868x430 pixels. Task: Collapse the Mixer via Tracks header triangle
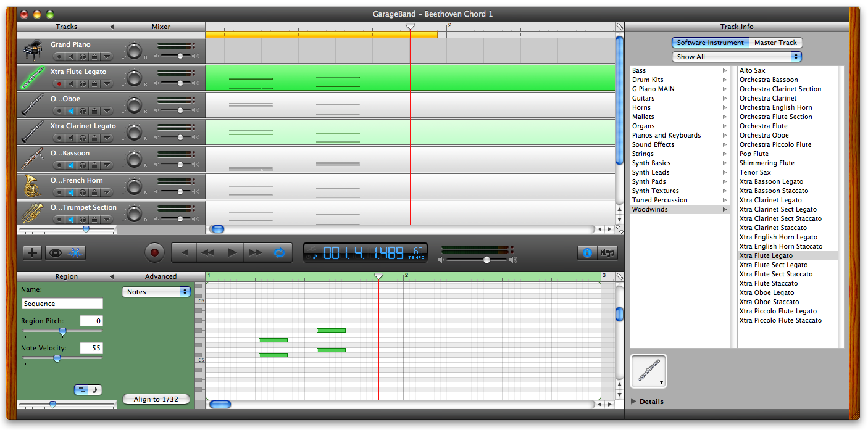112,27
